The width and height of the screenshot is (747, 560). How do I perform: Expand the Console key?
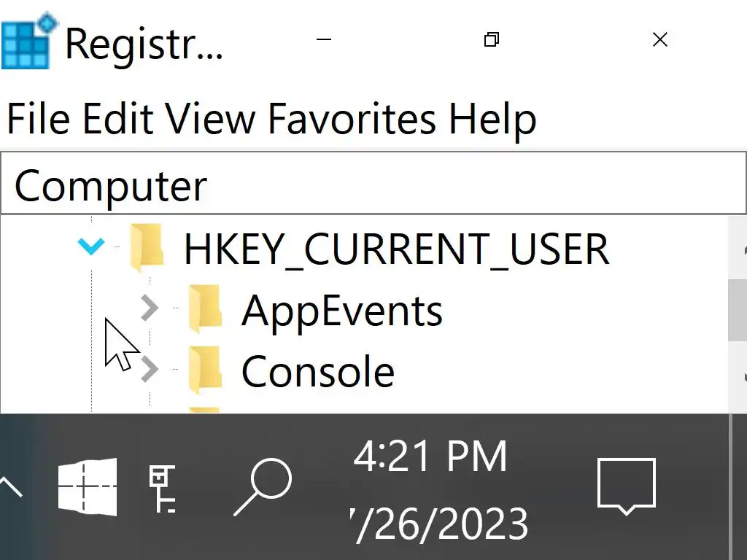tap(149, 370)
